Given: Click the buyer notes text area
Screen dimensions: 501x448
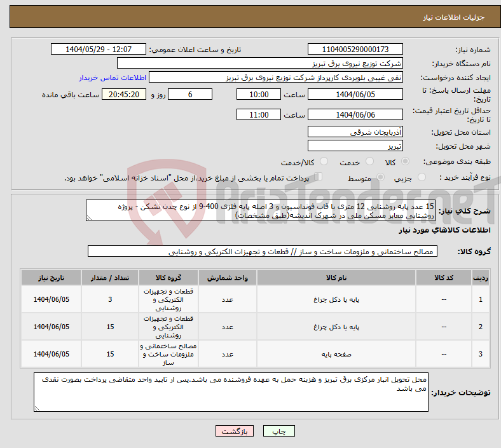Looking at the screenshot, I should tap(231, 392).
